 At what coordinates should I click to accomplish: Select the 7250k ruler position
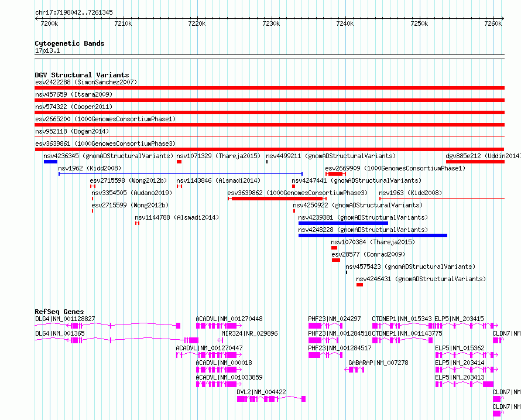point(419,23)
